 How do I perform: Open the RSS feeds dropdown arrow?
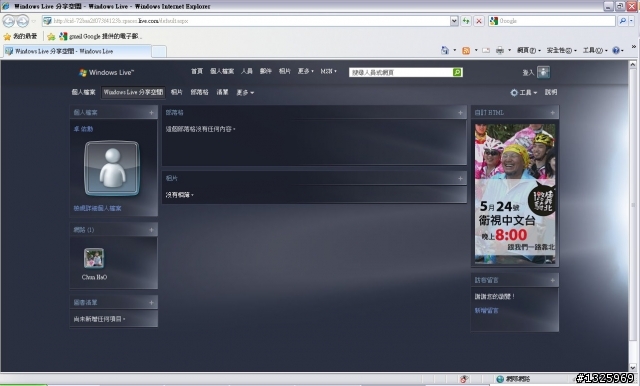pos(476,51)
